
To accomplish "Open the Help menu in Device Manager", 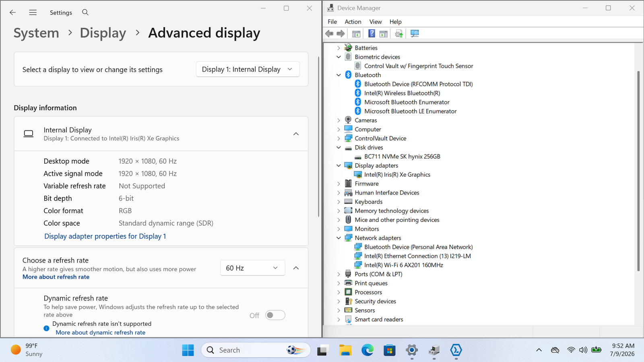I will pyautogui.click(x=396, y=22).
